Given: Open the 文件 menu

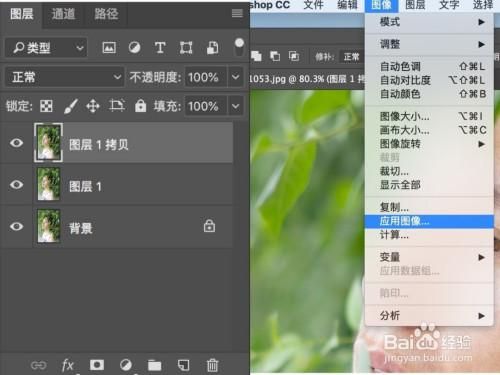Looking at the screenshot, I should [313, 5].
